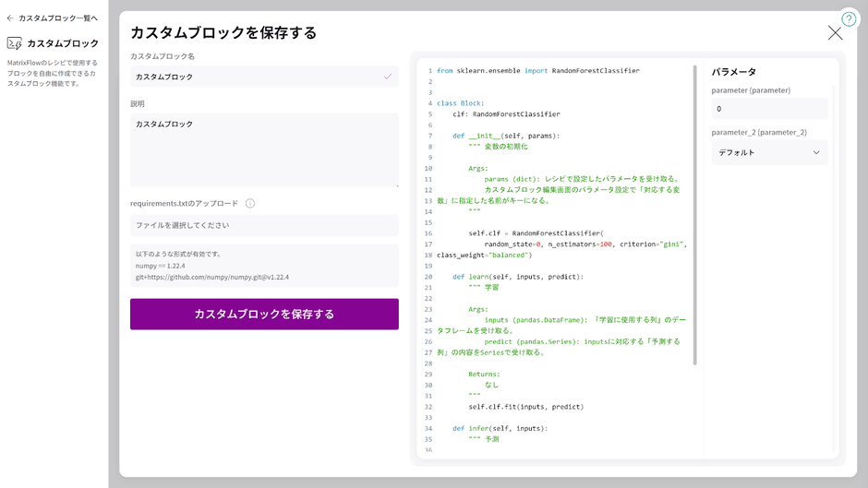Click line number 20 in code gutter

point(428,277)
